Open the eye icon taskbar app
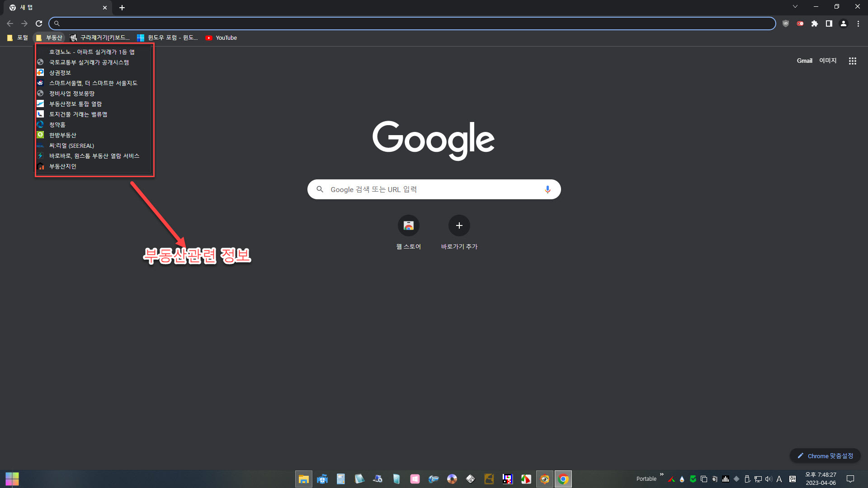Viewport: 868px width, 488px height. pyautogui.click(x=545, y=479)
